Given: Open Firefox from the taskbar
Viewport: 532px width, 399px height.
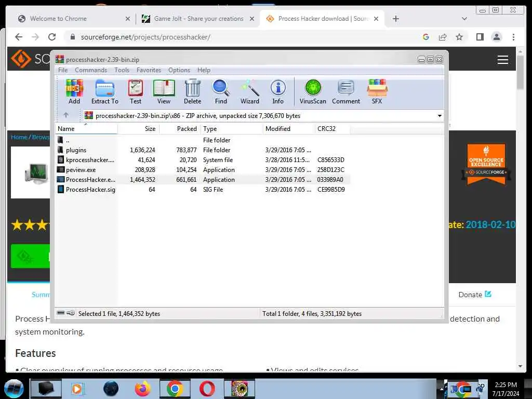Looking at the screenshot, I should (143, 389).
